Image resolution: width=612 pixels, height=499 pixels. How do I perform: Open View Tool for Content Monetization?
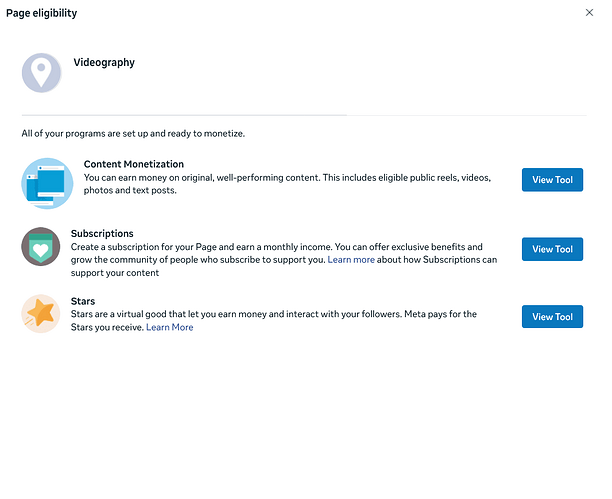tap(552, 180)
